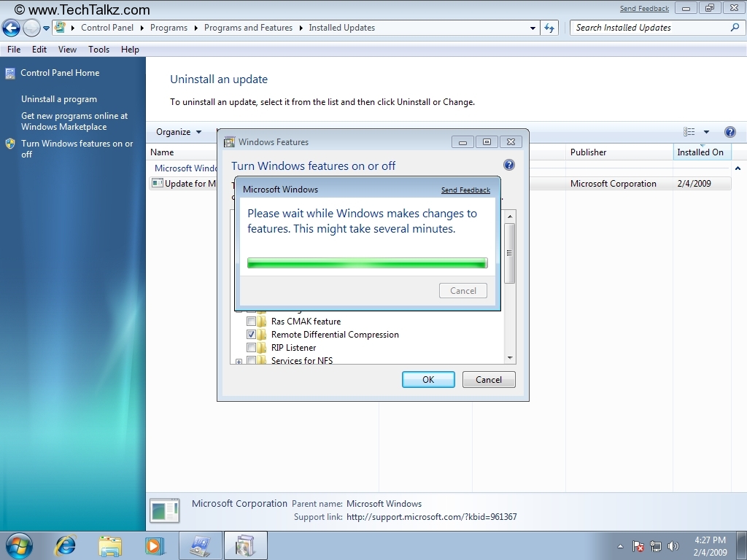Enable the RIP Listener checkbox
The width and height of the screenshot is (747, 560).
tap(251, 348)
